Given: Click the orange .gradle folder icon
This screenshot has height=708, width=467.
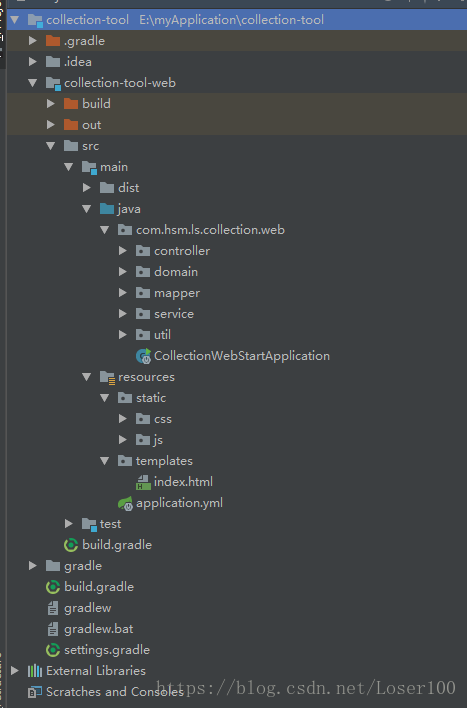Looking at the screenshot, I should 53,41.
